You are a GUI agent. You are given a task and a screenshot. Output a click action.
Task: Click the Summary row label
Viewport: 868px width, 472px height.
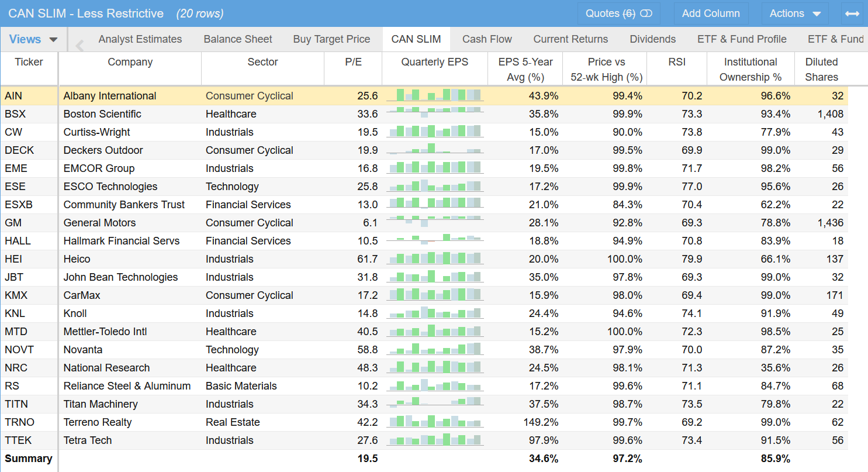29,459
